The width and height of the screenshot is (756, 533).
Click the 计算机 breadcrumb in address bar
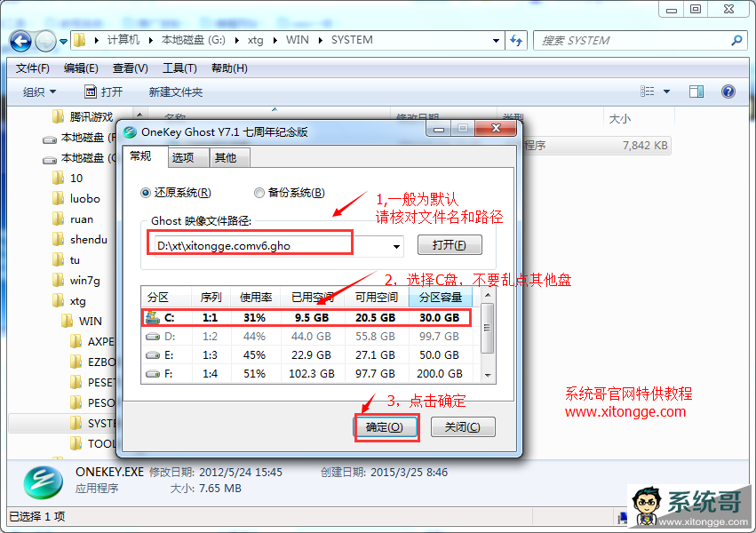pyautogui.click(x=123, y=40)
